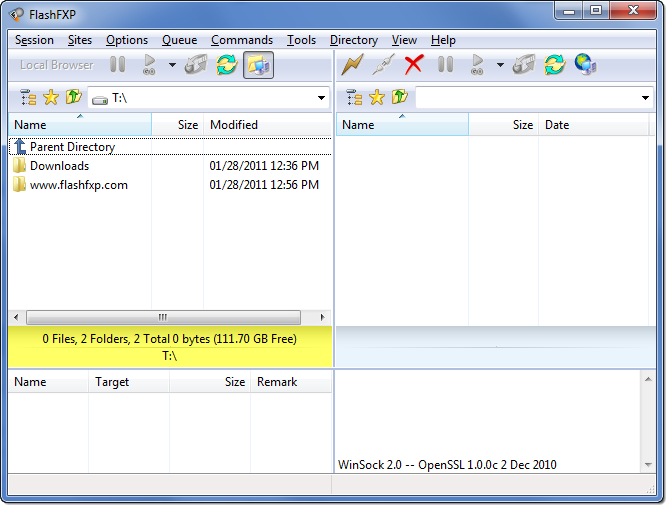Open the Sites menu
The image size is (669, 508).
point(80,40)
